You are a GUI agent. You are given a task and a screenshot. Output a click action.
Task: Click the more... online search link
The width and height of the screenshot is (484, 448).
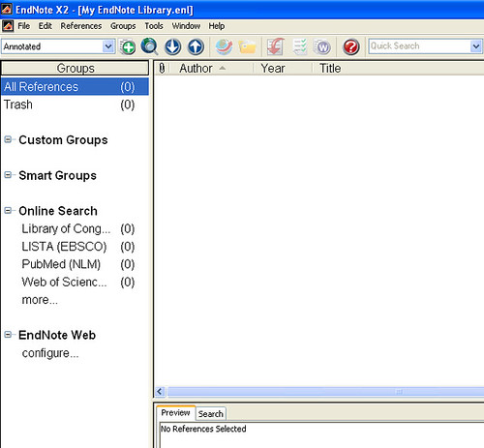click(40, 300)
